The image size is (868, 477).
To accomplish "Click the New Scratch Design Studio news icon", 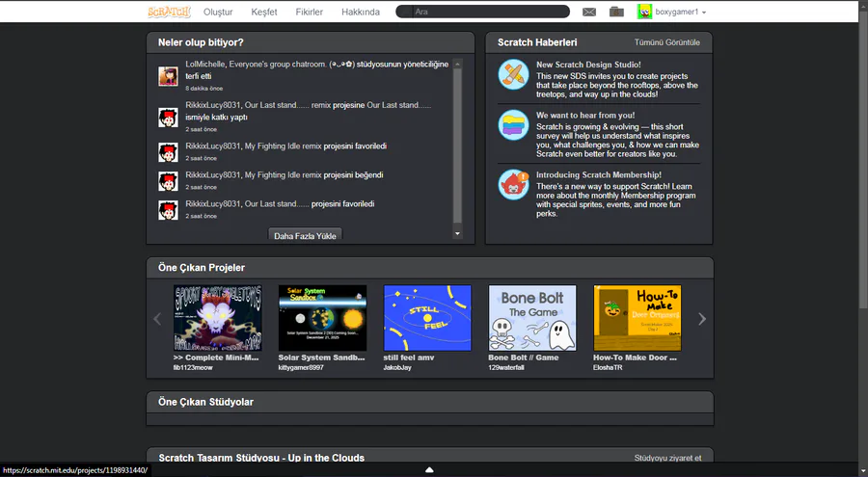I will tap(513, 75).
